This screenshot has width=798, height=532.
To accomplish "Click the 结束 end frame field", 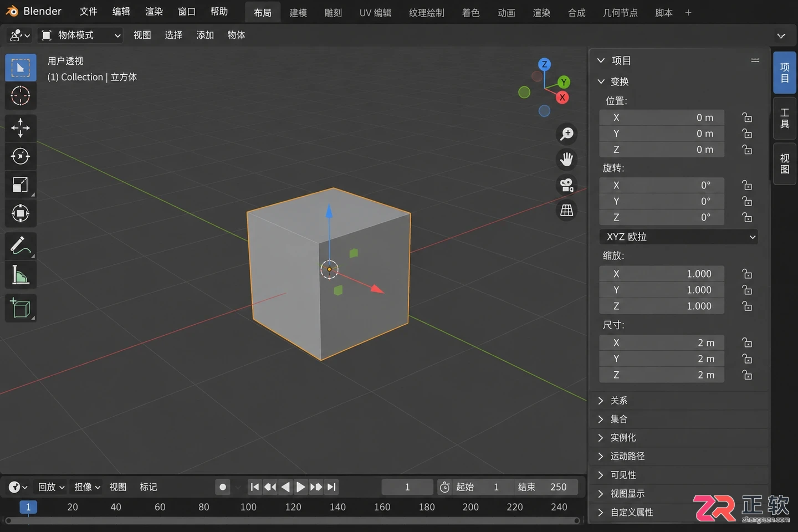I will pyautogui.click(x=546, y=487).
